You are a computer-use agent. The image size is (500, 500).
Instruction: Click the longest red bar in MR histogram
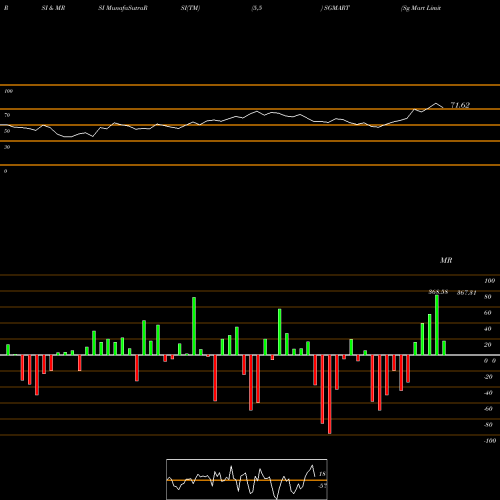(330, 394)
